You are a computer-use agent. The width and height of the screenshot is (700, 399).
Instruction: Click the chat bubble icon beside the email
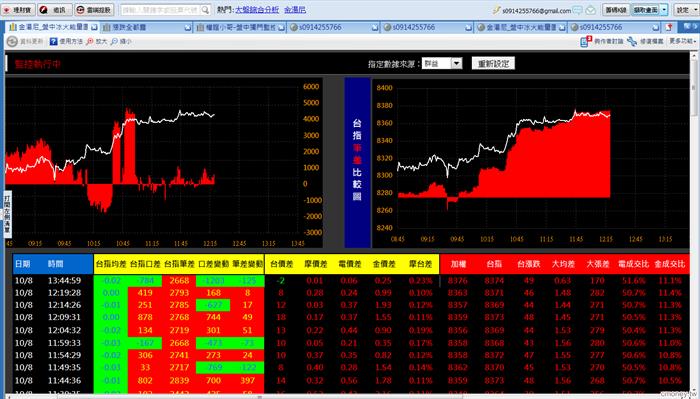point(578,10)
